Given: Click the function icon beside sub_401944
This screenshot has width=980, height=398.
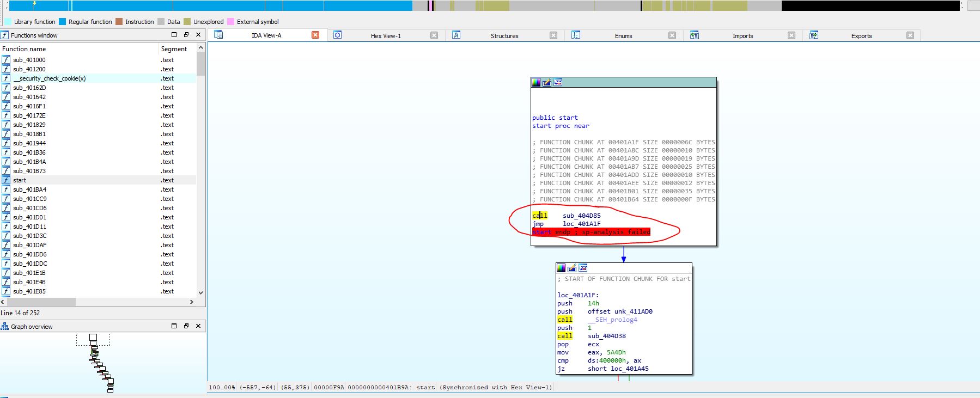Looking at the screenshot, I should tap(6, 143).
